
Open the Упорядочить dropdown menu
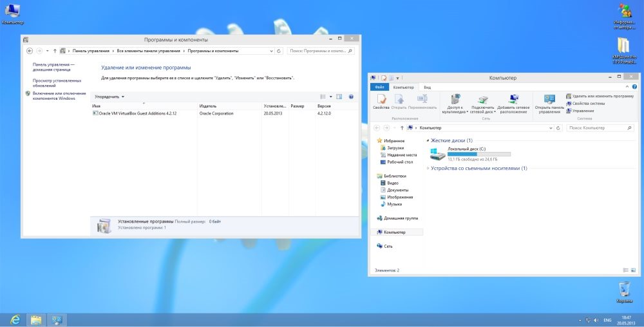[x=109, y=97]
